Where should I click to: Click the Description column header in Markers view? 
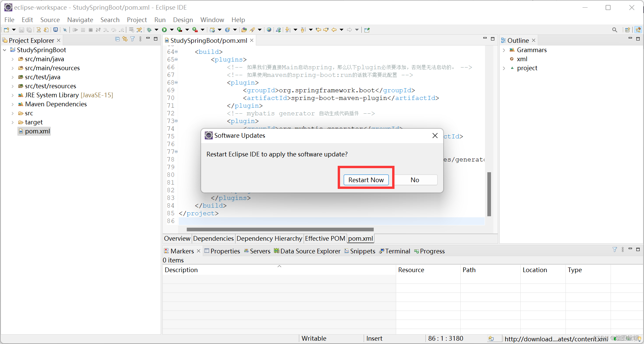(x=279, y=270)
